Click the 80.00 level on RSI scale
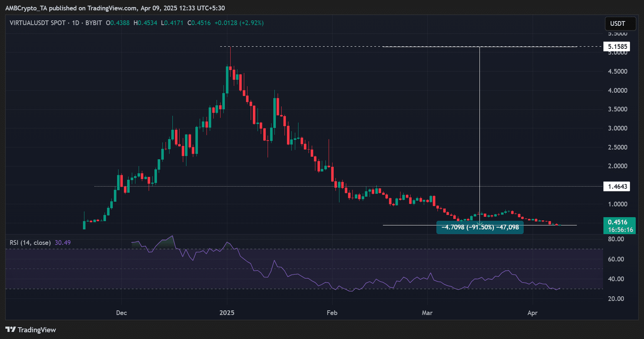Image resolution: width=644 pixels, height=339 pixels. (x=616, y=239)
